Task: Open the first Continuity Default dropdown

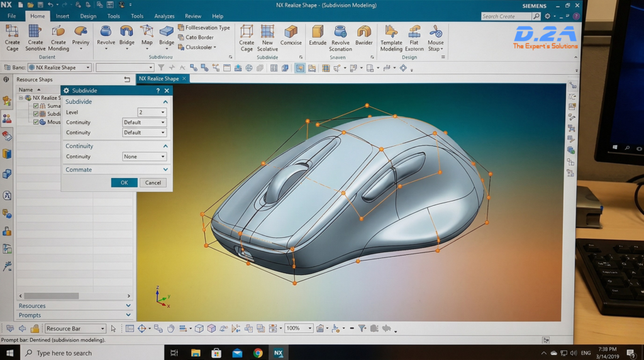Action: (x=144, y=122)
